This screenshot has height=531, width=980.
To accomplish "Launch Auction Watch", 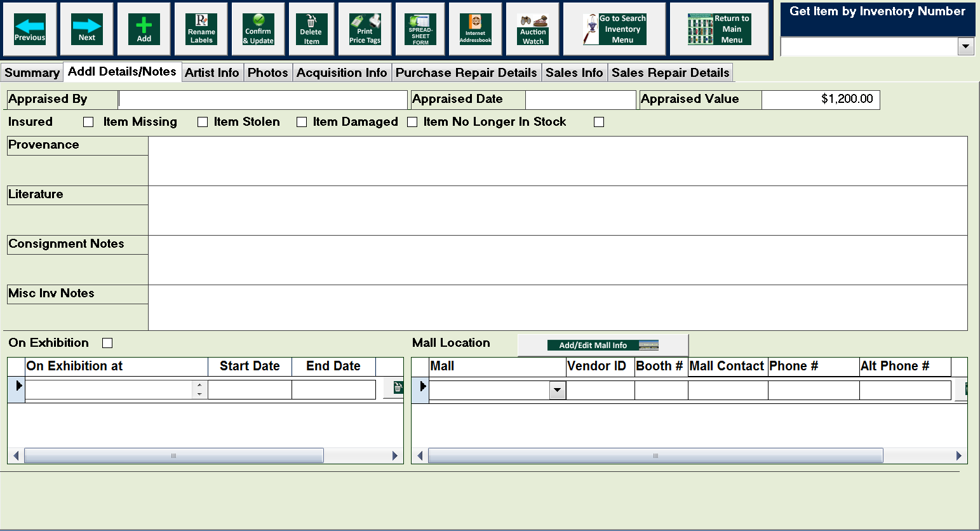I will click(533, 29).
